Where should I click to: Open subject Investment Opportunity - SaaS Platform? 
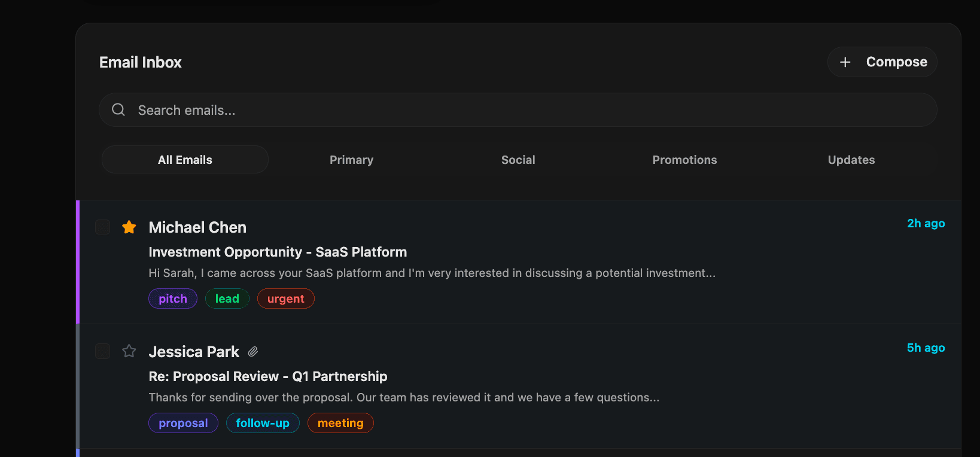point(278,252)
